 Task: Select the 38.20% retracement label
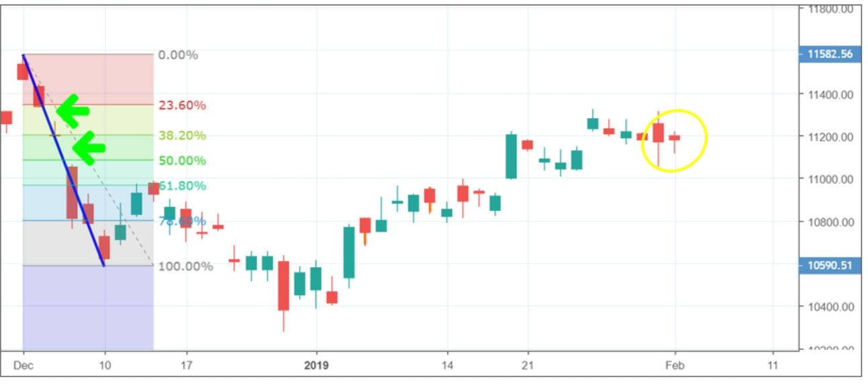pos(182,135)
